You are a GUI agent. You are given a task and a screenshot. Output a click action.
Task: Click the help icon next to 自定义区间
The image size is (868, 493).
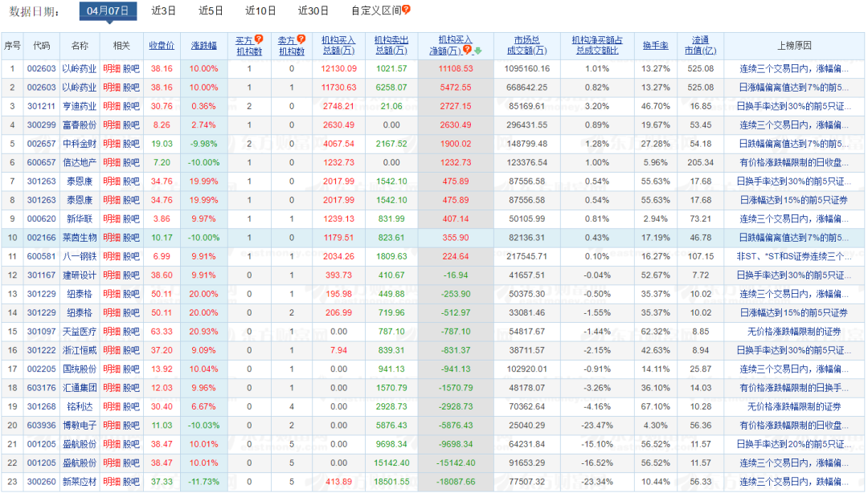coord(407,11)
